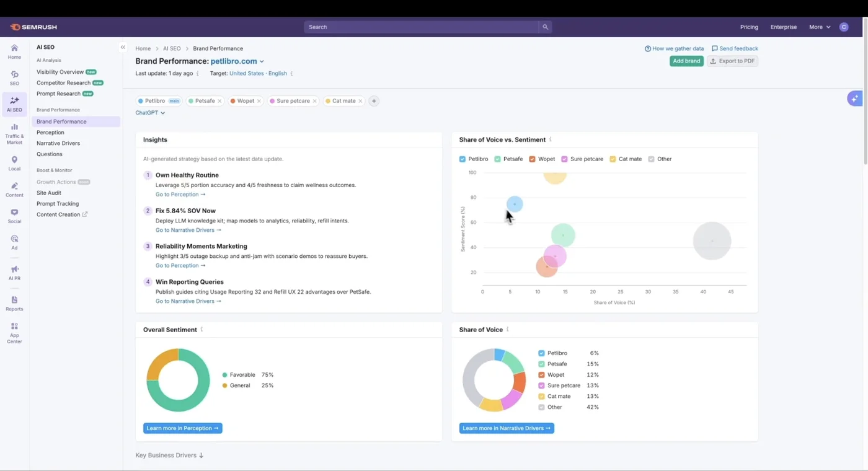Remove the Petsafe brand chip
This screenshot has width=868, height=471.
[x=219, y=101]
